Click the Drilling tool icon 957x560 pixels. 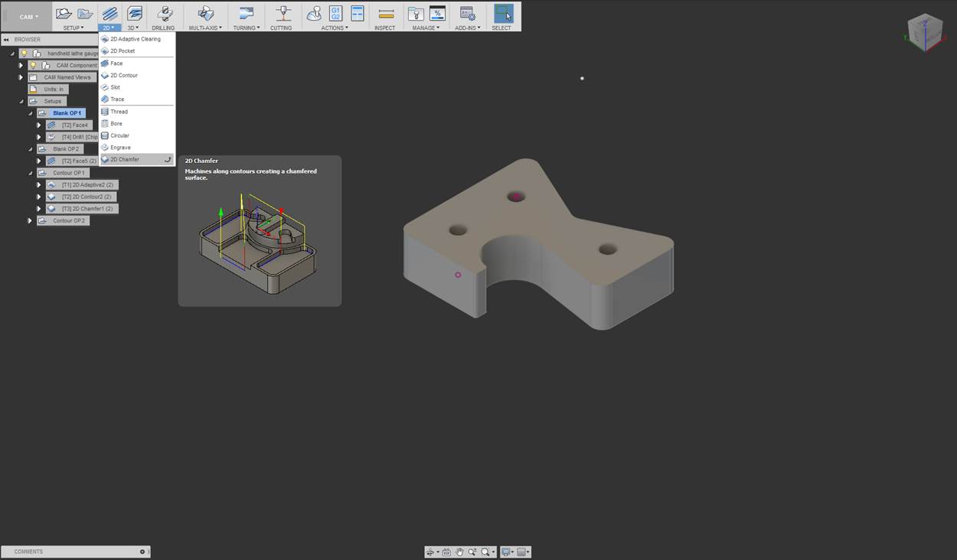point(164,14)
